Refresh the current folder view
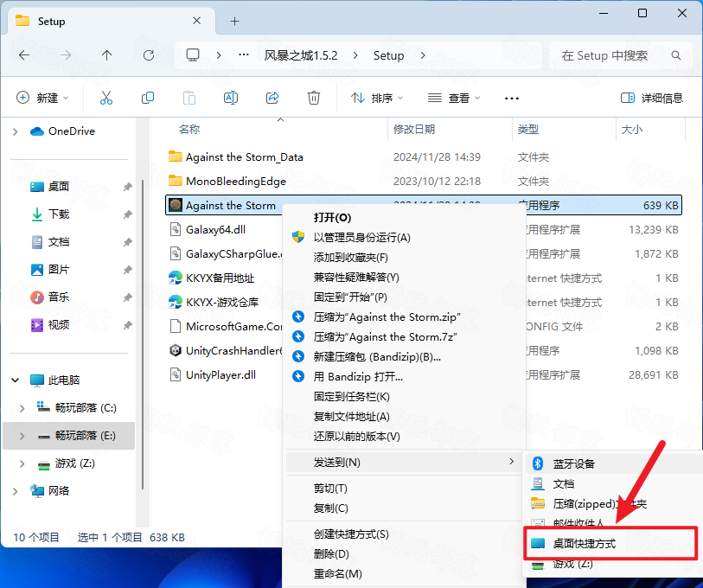The image size is (703, 588). coord(149,55)
